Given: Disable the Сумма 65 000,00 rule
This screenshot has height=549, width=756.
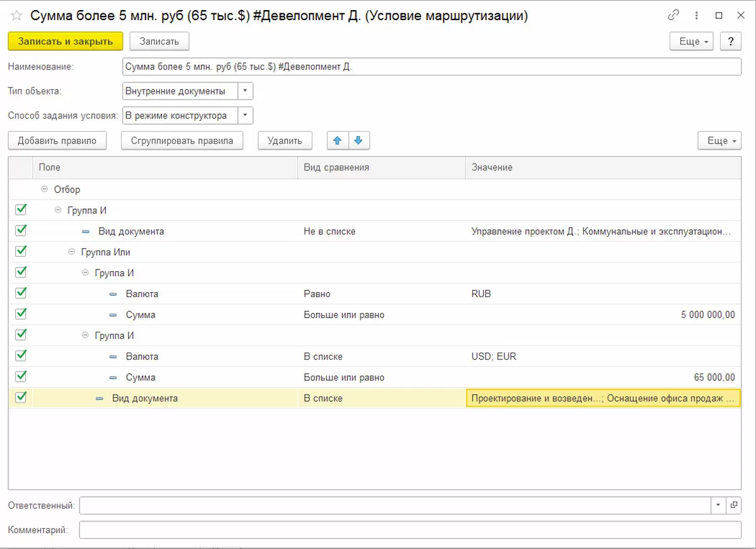Looking at the screenshot, I should pyautogui.click(x=21, y=376).
